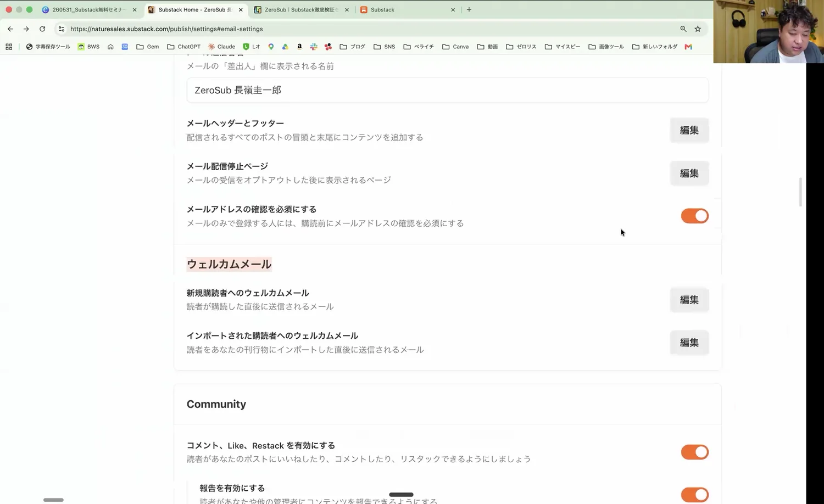The image size is (824, 504).
Task: Click the zoom magnifier icon in address bar
Action: coord(683,29)
